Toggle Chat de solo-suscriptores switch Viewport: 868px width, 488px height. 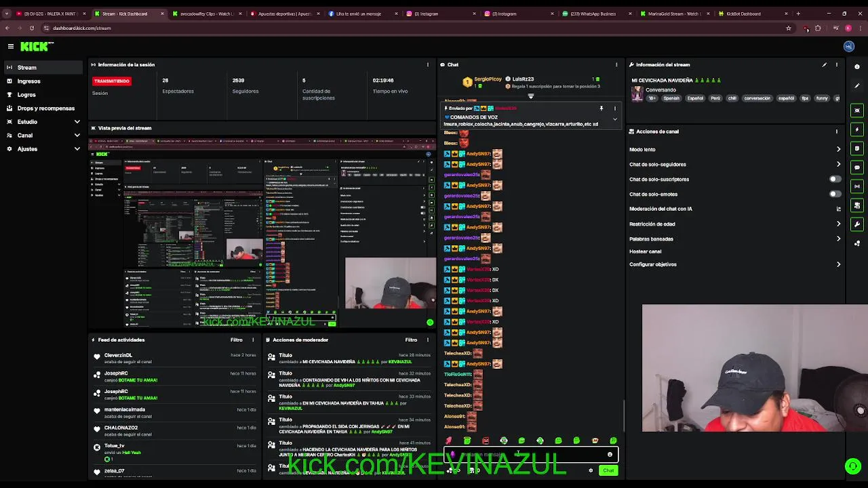pos(835,179)
